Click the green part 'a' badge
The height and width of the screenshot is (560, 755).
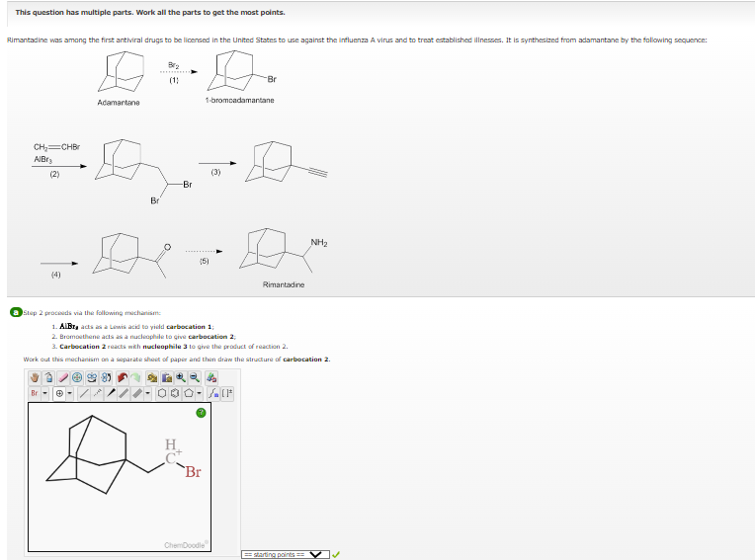point(16,313)
